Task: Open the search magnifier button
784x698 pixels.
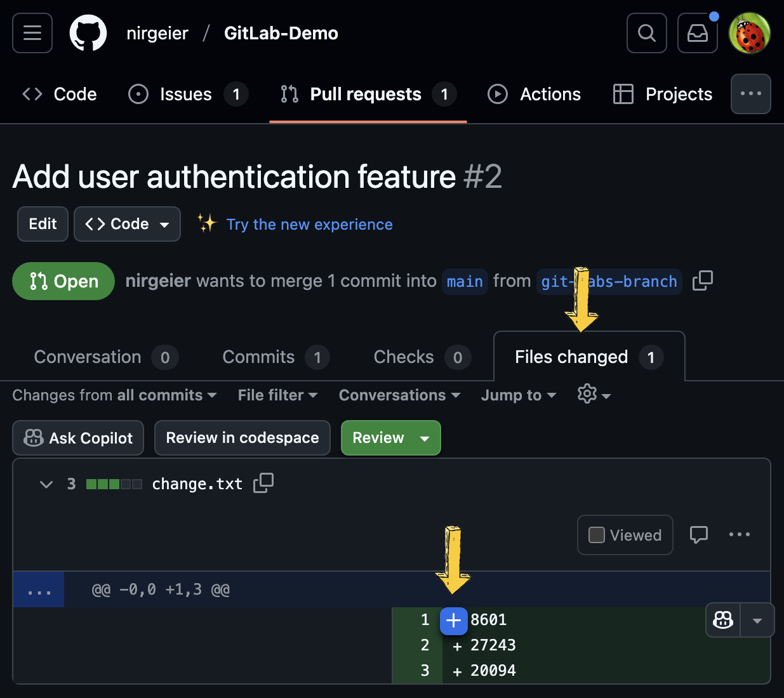Action: 647,33
